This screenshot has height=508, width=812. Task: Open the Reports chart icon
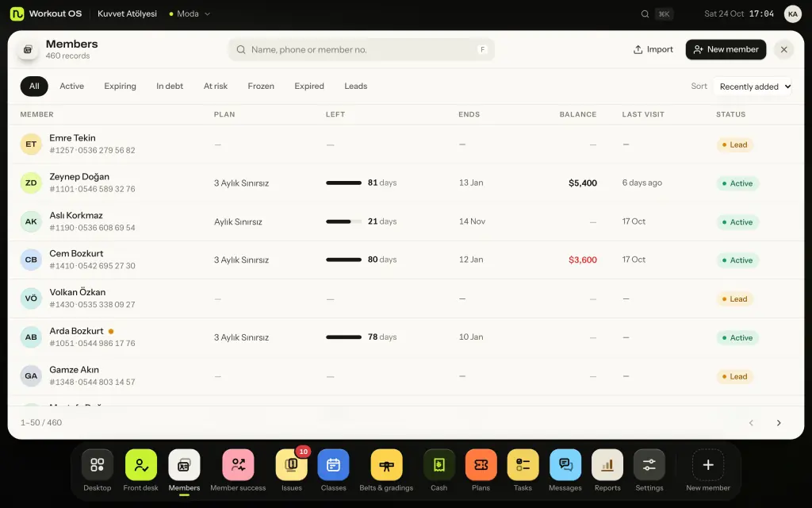(607, 464)
